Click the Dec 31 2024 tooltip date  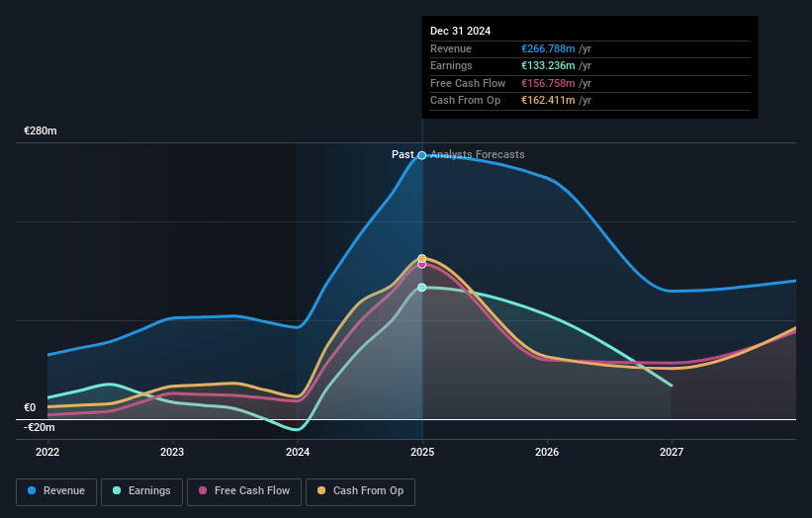click(460, 31)
